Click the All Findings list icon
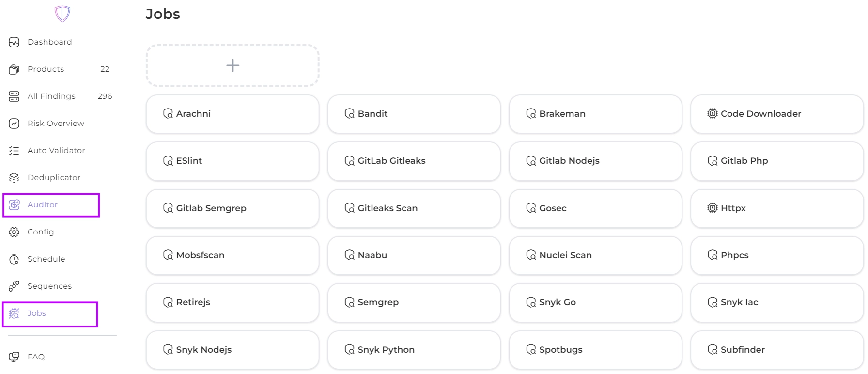Image resolution: width=868 pixels, height=374 pixels. point(14,96)
